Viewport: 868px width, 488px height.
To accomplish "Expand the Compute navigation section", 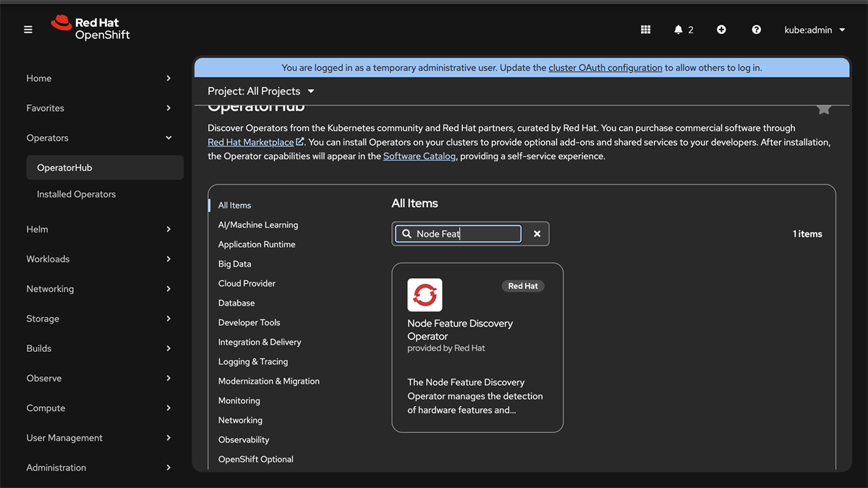I will (x=98, y=408).
